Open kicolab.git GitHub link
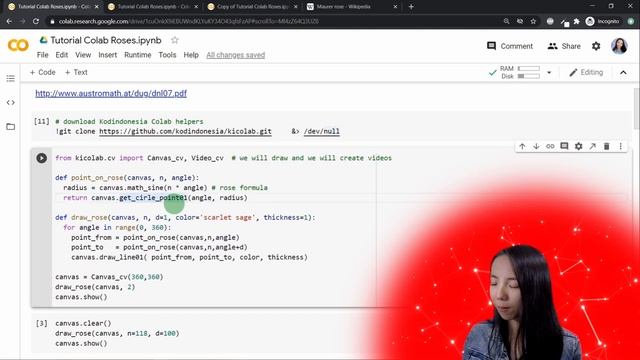Screen dimensions: 640x360 pos(185,131)
